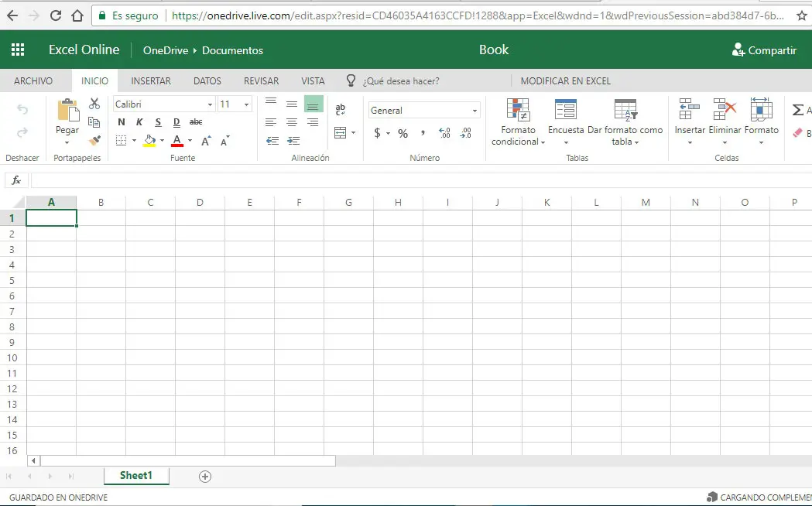Screen dimensions: 812x506
Task: Open Formato condicional icon
Action: click(x=518, y=111)
